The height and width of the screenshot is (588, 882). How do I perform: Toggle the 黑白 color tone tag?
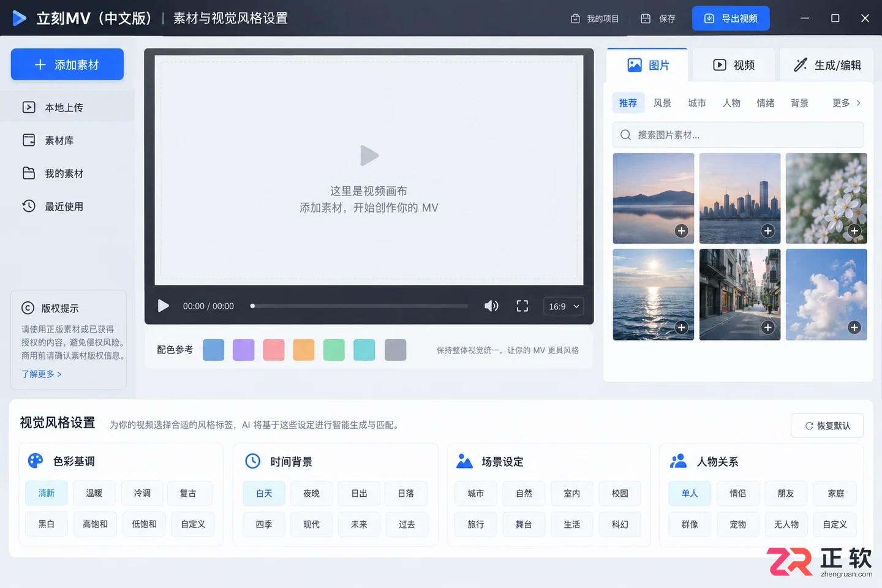47,524
